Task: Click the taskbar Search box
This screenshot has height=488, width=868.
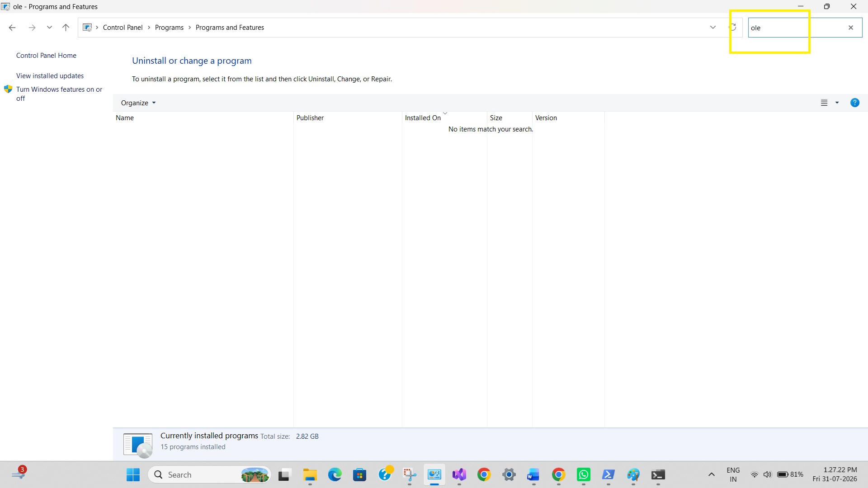Action: point(209,475)
